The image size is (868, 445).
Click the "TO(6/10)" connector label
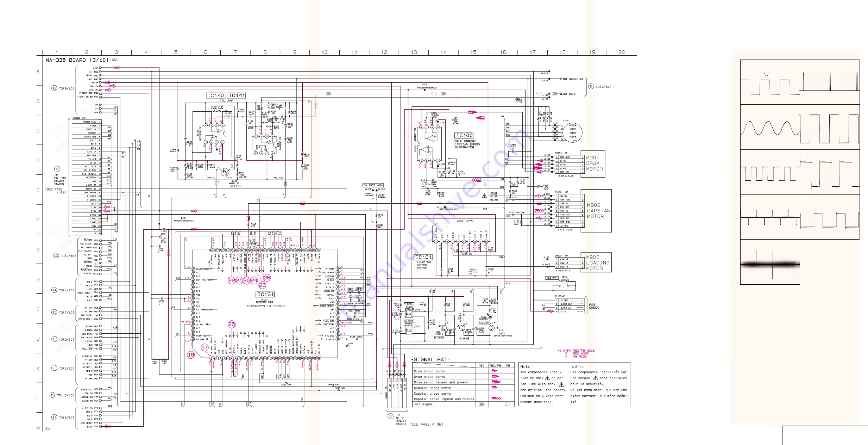(x=66, y=418)
